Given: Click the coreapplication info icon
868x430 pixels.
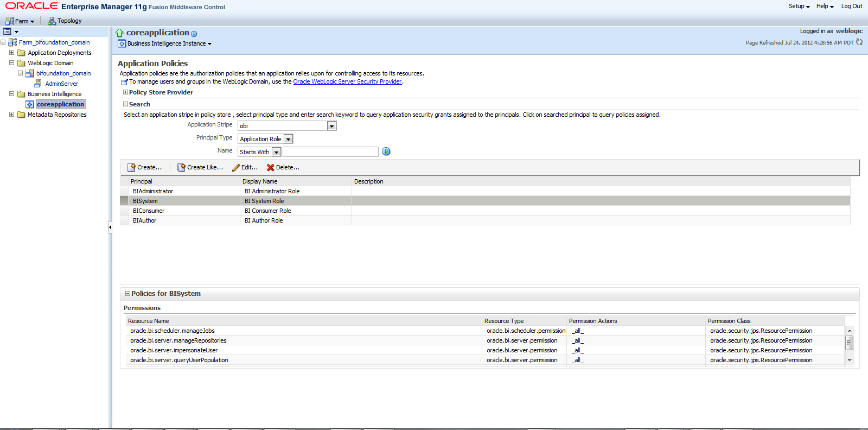Looking at the screenshot, I should [x=194, y=34].
